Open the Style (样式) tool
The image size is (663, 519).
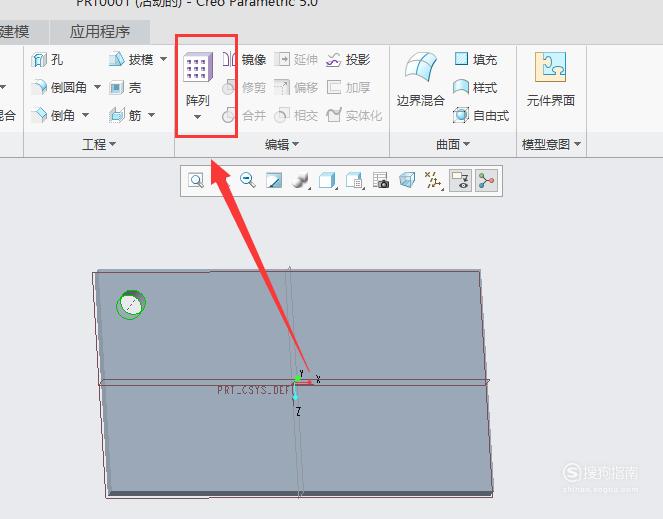[x=475, y=88]
